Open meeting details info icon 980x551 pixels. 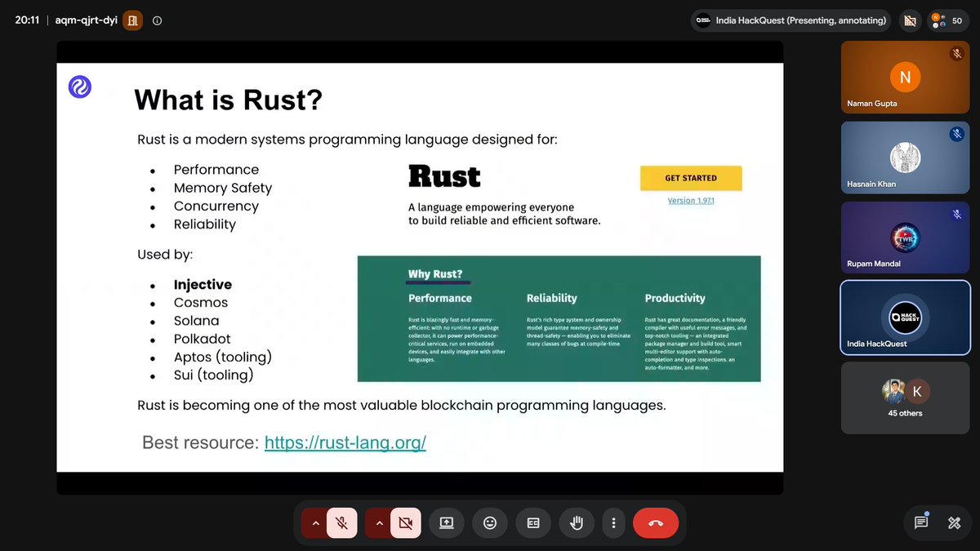(158, 21)
